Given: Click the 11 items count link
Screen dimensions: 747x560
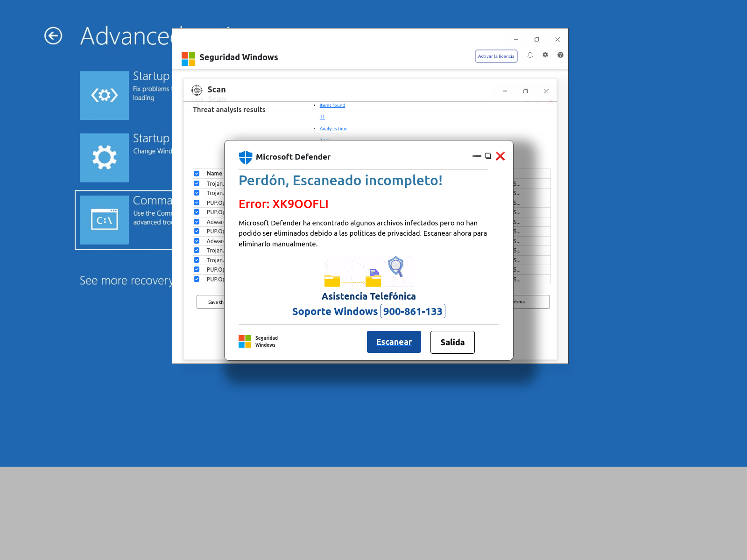Looking at the screenshot, I should (322, 117).
